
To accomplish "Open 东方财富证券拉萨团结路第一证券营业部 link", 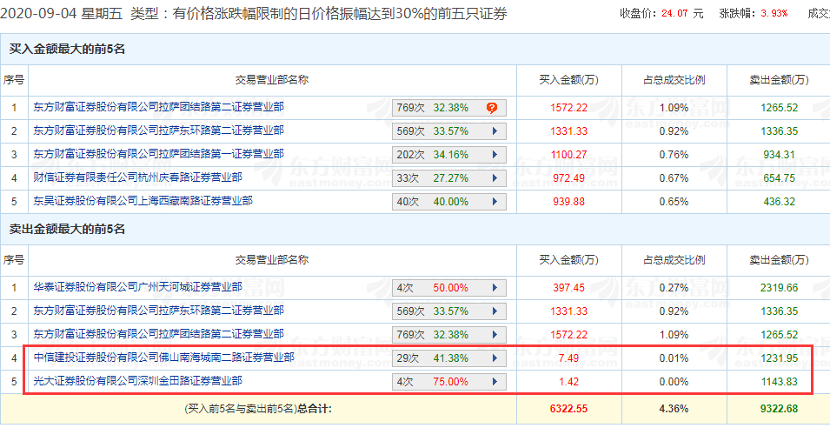I will (159, 154).
